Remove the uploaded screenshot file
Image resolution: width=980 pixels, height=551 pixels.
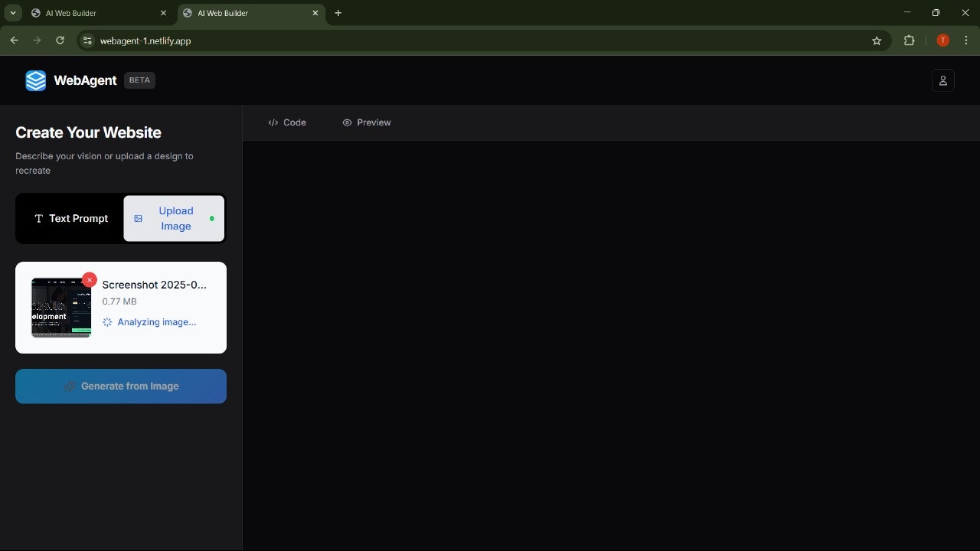click(x=90, y=279)
